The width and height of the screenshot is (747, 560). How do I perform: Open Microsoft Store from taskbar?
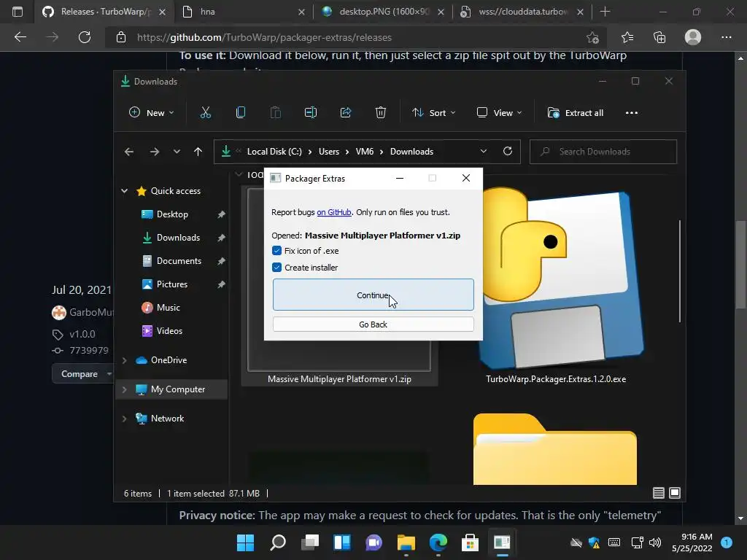click(x=471, y=542)
